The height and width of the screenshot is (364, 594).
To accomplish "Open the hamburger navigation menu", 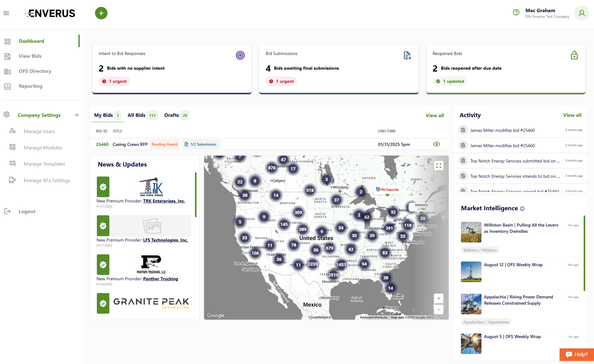I will click(6, 13).
